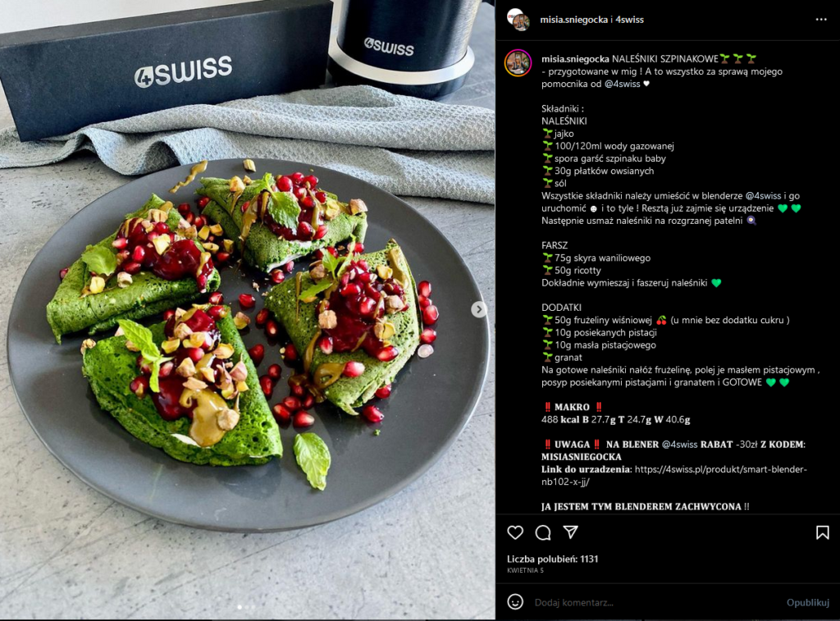Click the spinach pancakes photo
The image size is (840, 621).
(248, 310)
